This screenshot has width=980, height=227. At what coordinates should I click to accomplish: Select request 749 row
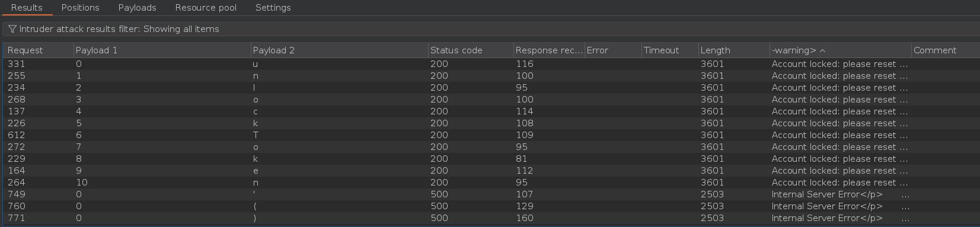tap(491, 194)
